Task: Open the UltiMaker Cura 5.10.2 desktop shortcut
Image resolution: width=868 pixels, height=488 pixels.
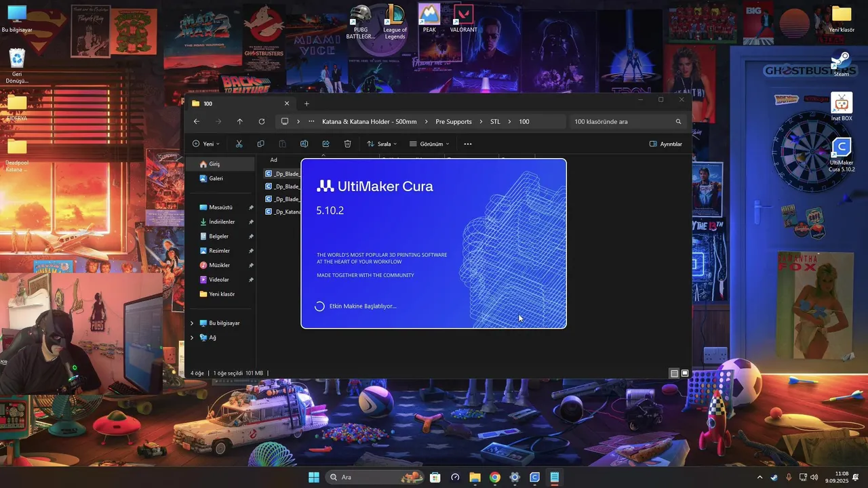Action: point(842,155)
